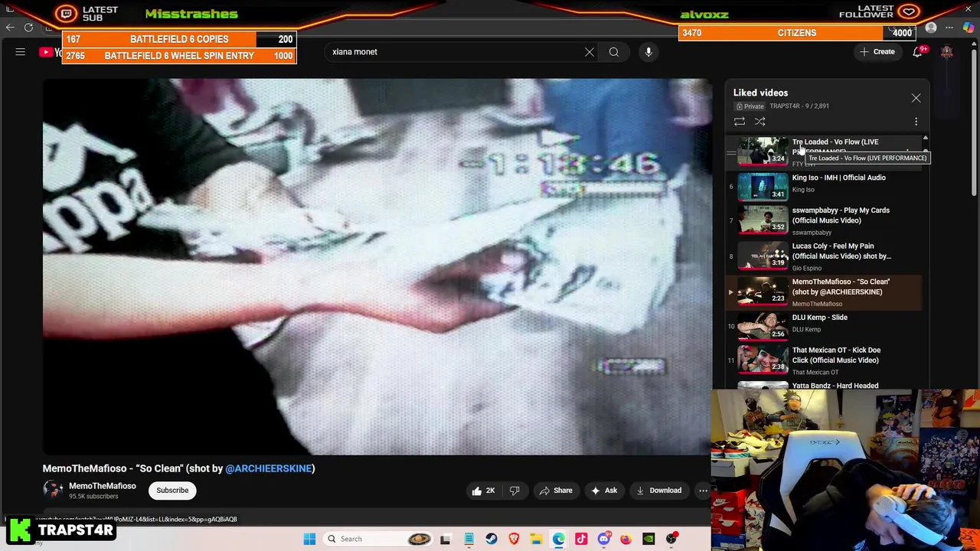Open more actions ellipsis below video
The width and height of the screenshot is (980, 551).
(703, 491)
